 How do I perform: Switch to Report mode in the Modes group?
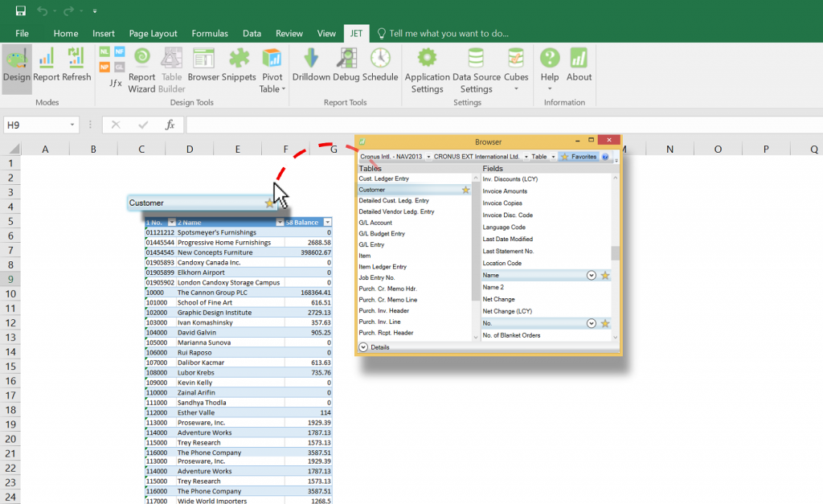pyautogui.click(x=46, y=66)
